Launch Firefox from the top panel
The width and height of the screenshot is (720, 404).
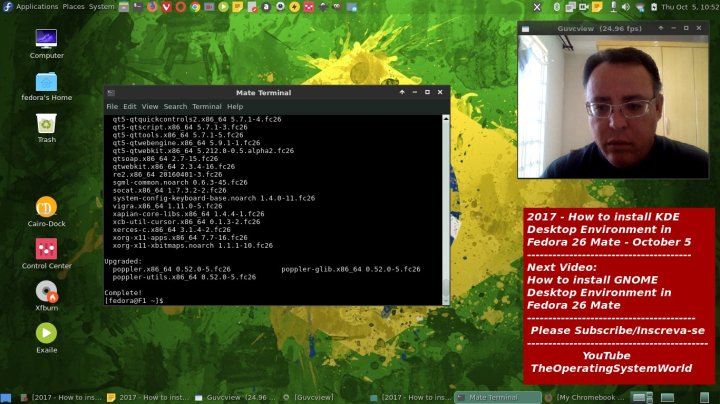152,6
